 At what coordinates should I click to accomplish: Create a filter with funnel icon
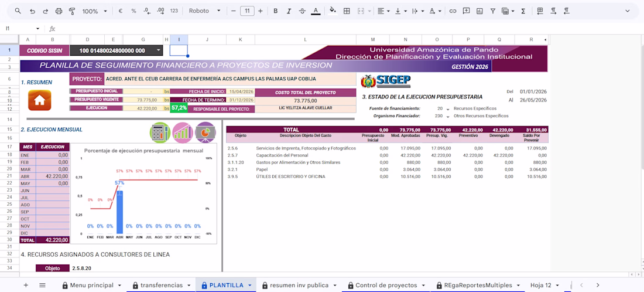pos(492,11)
